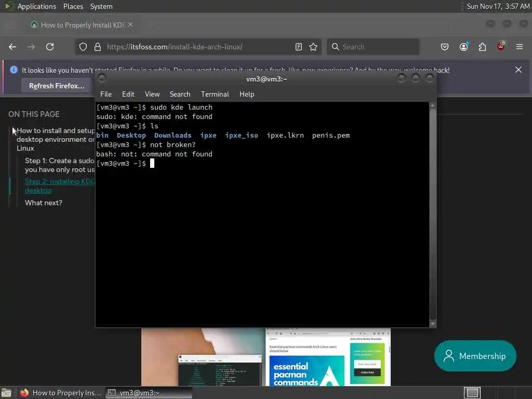This screenshot has height=399, width=532.
Task: Reload the itsfoss page
Action: coord(50,47)
